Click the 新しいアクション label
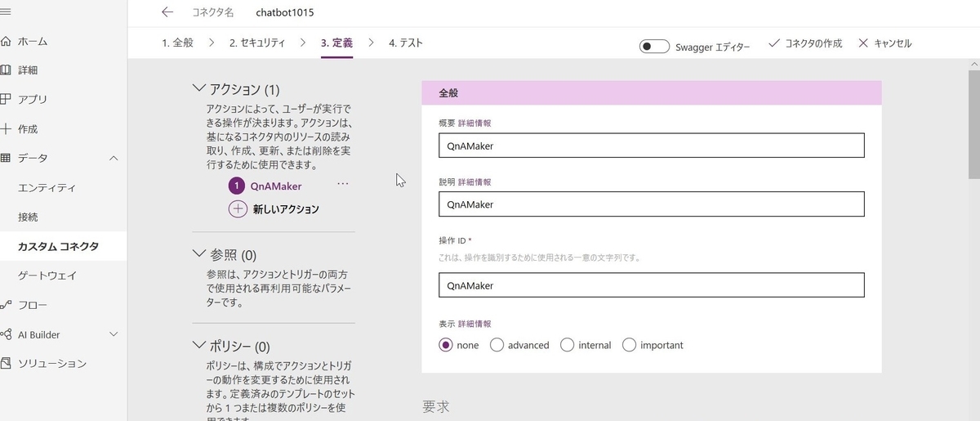Viewport: 980px width, 421px height. pyautogui.click(x=286, y=209)
